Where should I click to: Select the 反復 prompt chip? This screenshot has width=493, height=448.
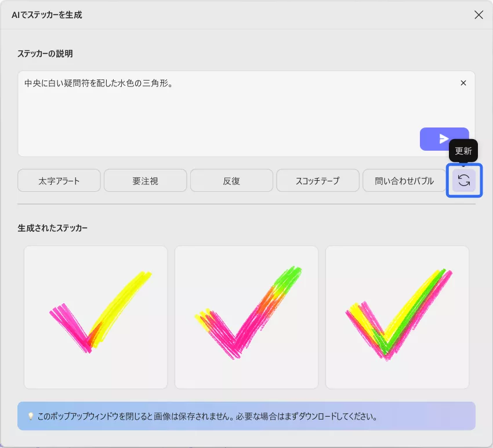coord(231,180)
